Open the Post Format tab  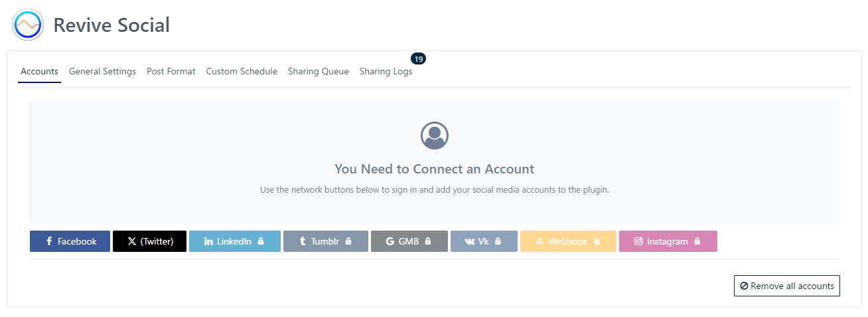(171, 71)
